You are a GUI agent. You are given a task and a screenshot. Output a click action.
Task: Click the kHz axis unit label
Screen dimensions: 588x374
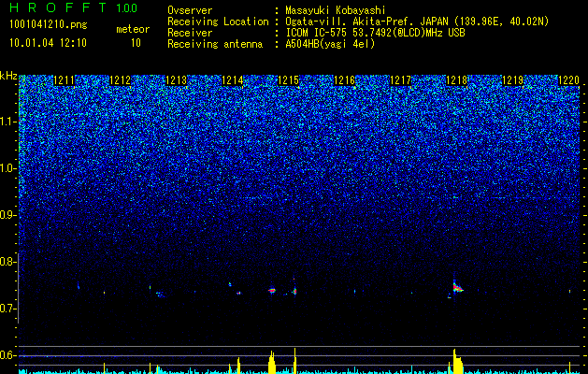[8, 76]
